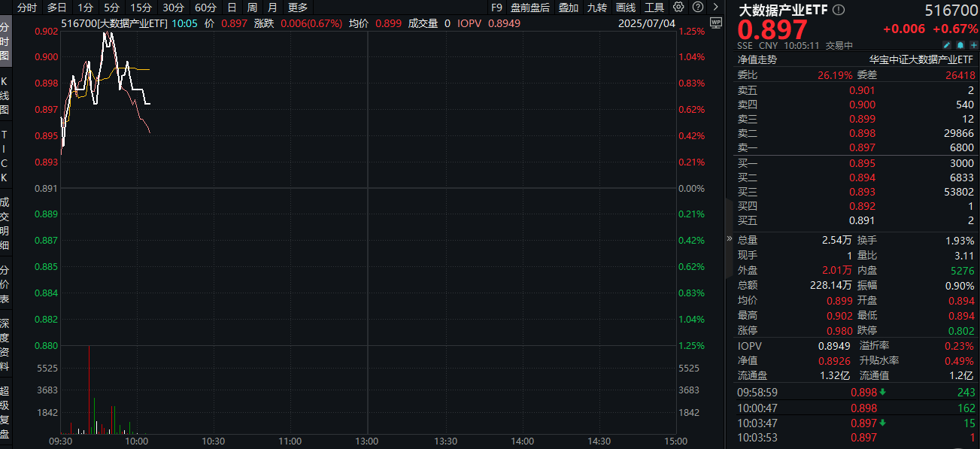Click the 买一 price 0.895
Image resolution: width=980 pixels, height=449 pixels.
pyautogui.click(x=862, y=163)
